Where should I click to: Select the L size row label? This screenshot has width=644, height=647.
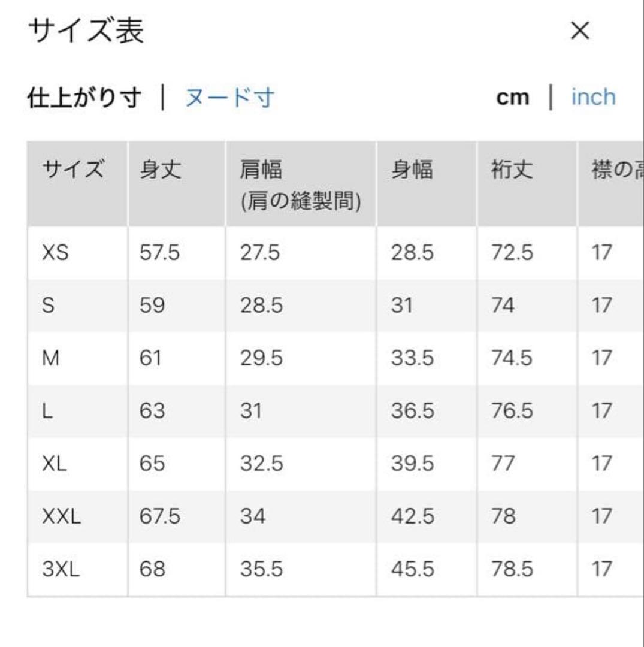[x=47, y=411]
